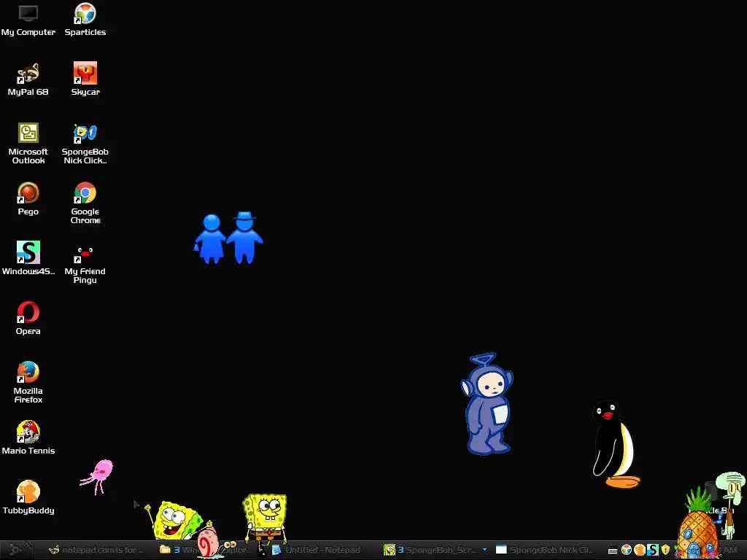The height and width of the screenshot is (560, 747).
Task: Click the orange TubbyBuddy tray icon
Action: click(639, 550)
